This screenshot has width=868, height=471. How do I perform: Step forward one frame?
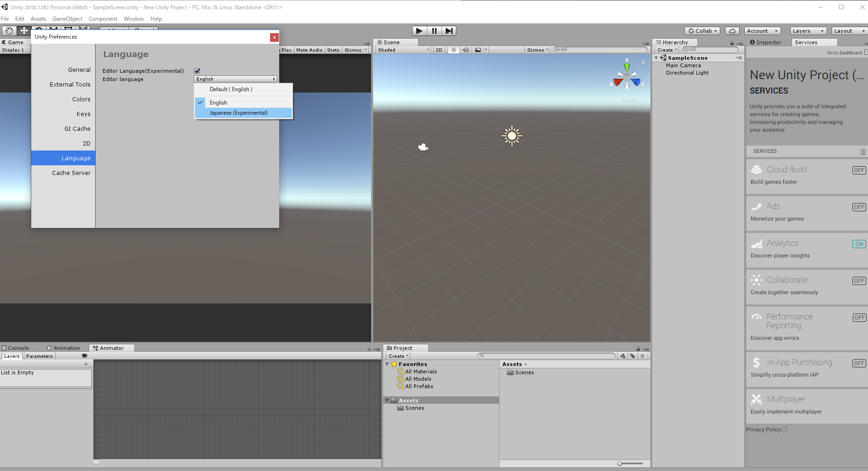pyautogui.click(x=449, y=31)
